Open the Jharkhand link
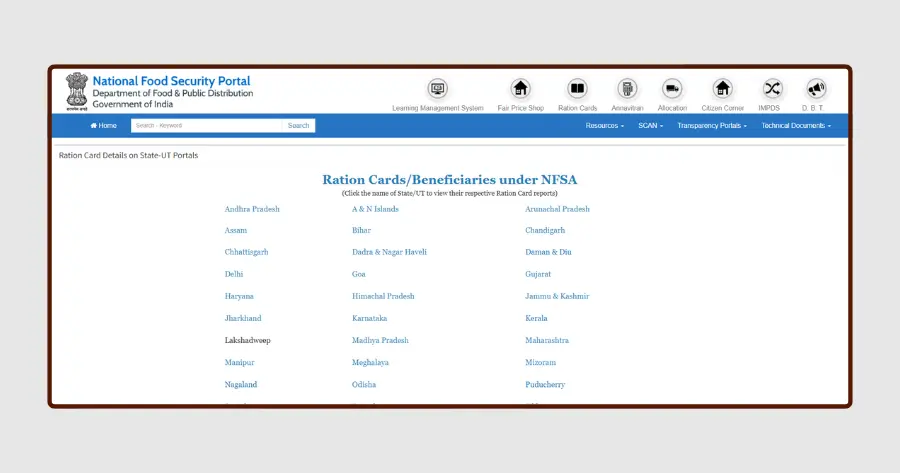 [243, 318]
